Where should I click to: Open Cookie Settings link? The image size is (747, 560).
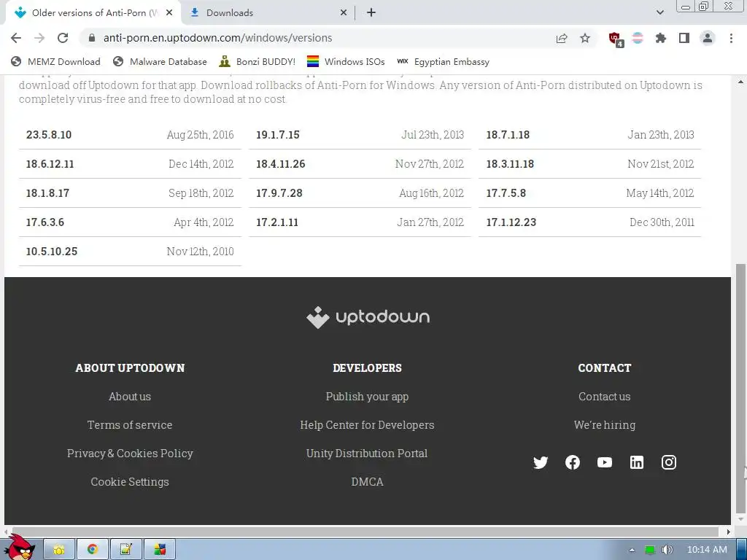(130, 482)
